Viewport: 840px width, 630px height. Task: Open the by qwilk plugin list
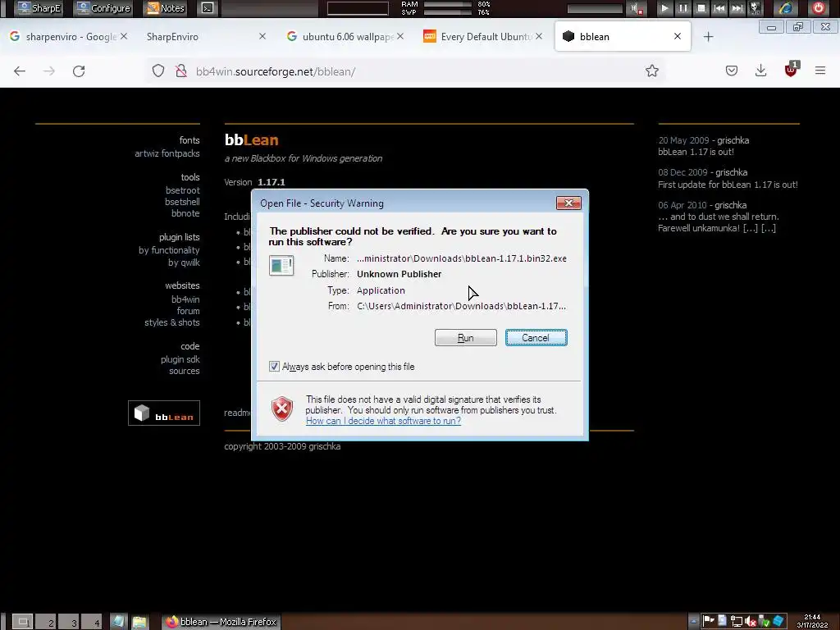pos(184,262)
